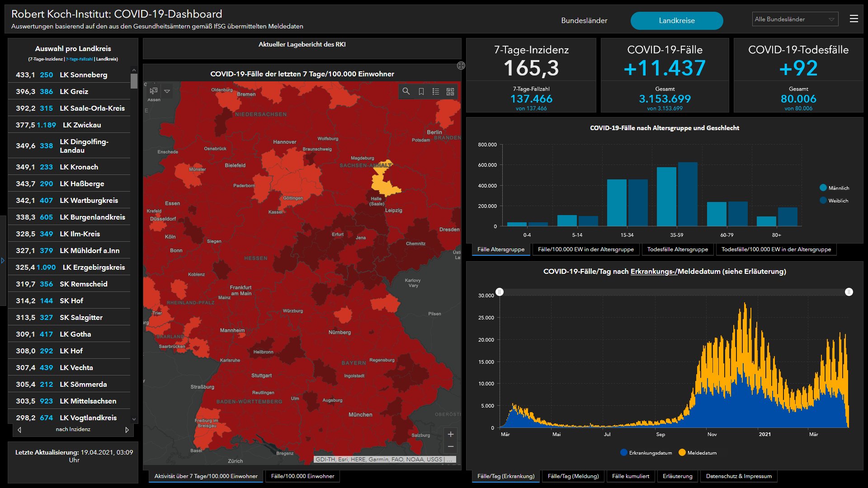
Task: Open Aktueller Lagebericht des RKI link
Action: click(302, 44)
